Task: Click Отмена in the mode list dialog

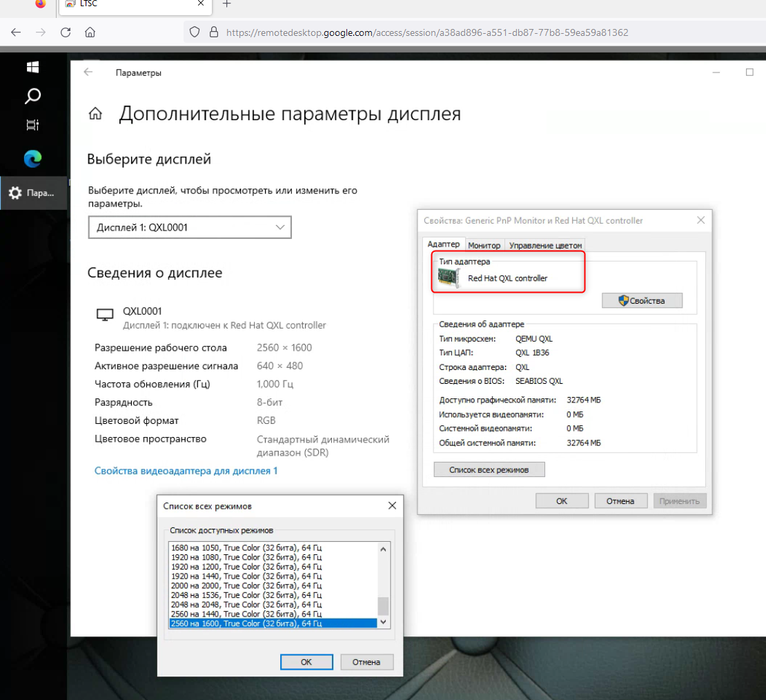Action: (366, 662)
